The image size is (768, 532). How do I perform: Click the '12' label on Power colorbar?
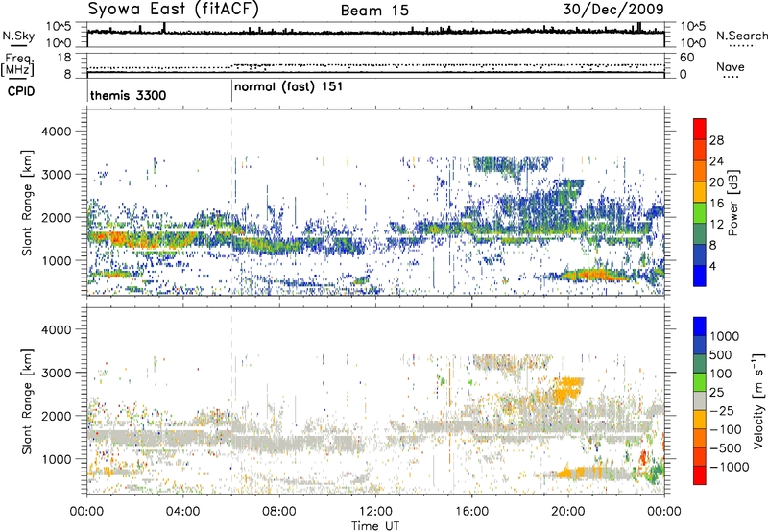pyautogui.click(x=716, y=225)
